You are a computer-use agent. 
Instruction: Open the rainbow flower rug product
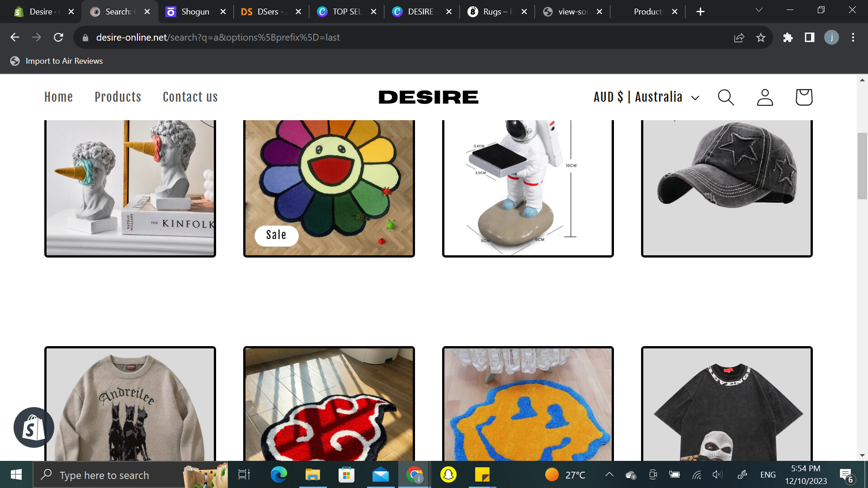(x=329, y=188)
